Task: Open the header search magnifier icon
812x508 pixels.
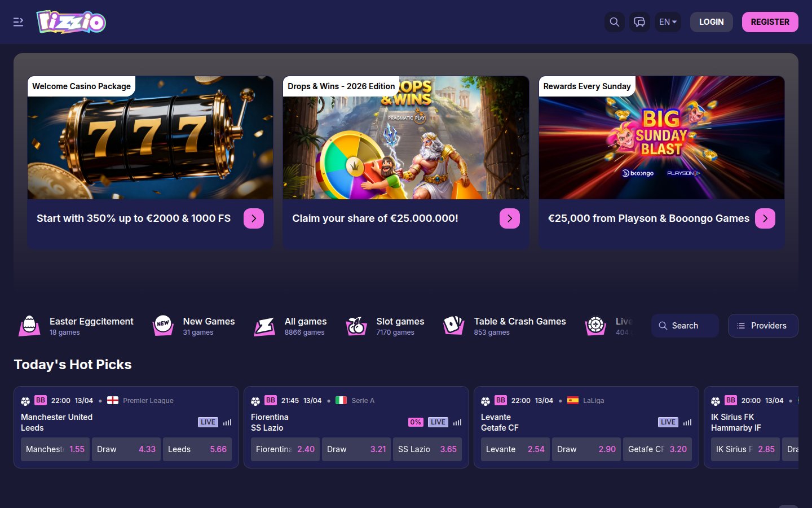Action: (615, 22)
